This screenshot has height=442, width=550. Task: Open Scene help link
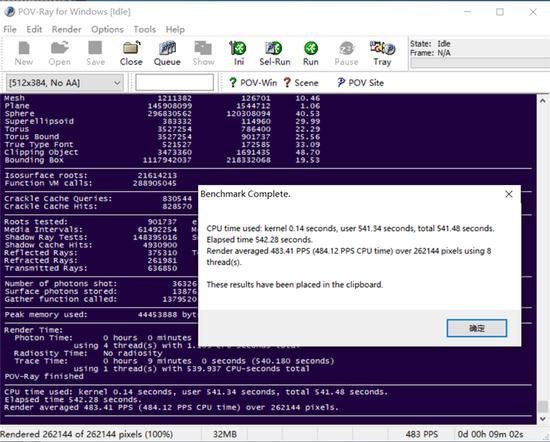pos(301,83)
